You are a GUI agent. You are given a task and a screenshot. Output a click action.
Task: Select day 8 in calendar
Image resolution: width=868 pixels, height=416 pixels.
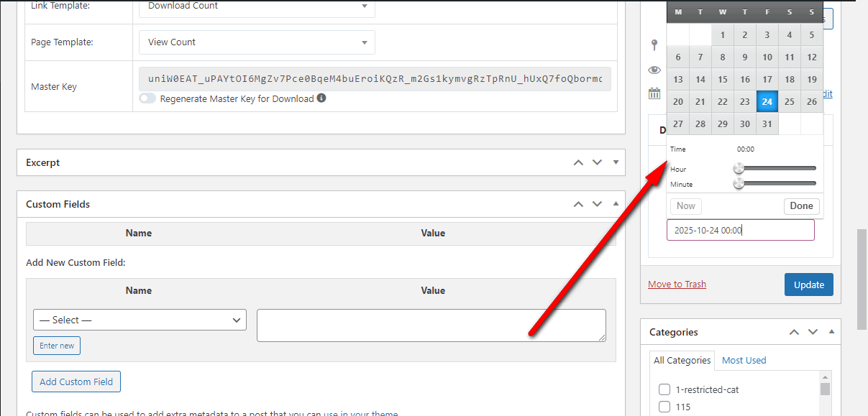point(723,57)
